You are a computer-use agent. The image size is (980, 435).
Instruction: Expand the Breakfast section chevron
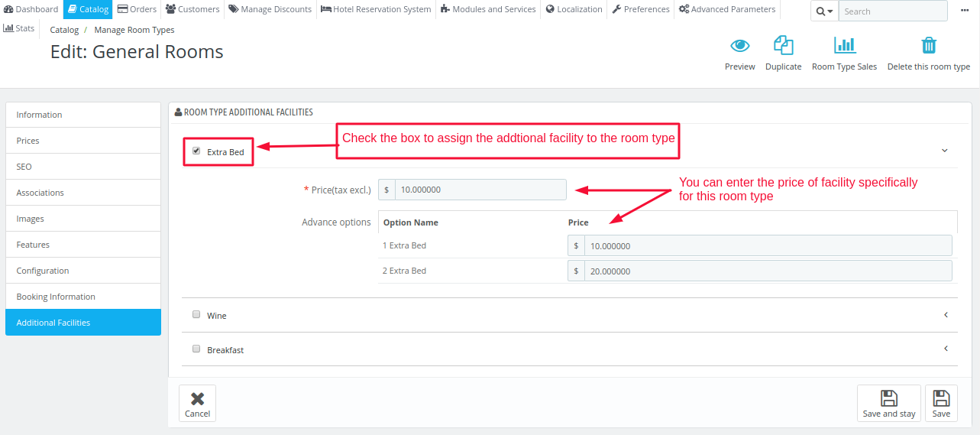coord(946,349)
